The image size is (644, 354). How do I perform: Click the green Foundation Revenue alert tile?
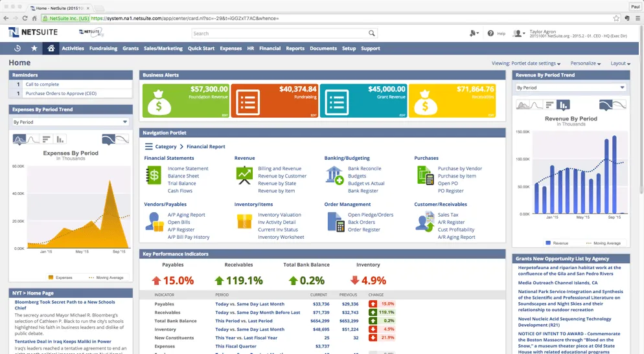[x=186, y=101]
